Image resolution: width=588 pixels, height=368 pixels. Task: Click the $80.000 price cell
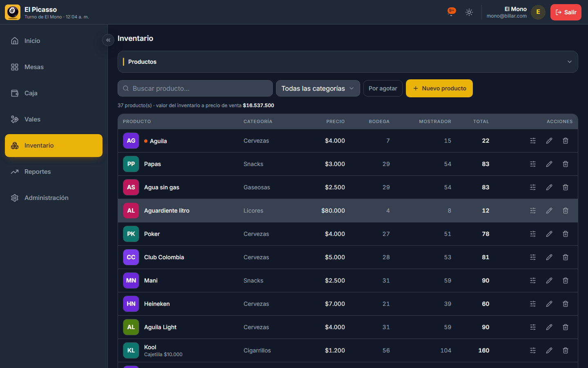point(333,211)
